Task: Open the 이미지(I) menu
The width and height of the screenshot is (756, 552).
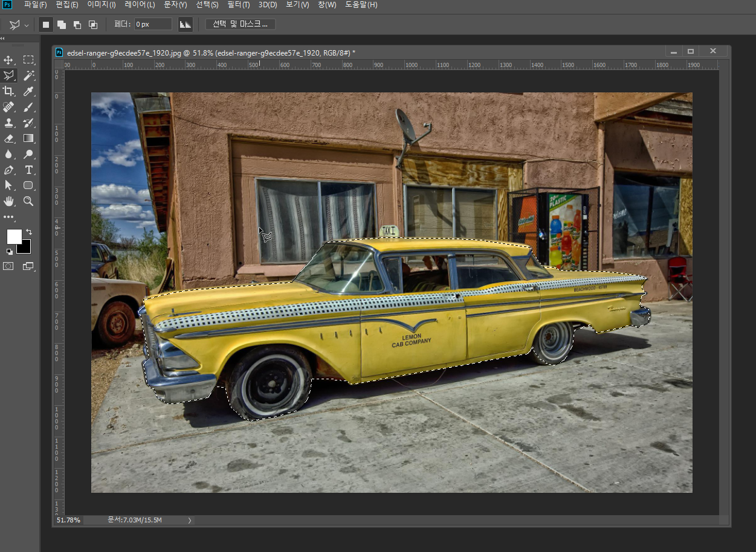Action: pos(102,5)
